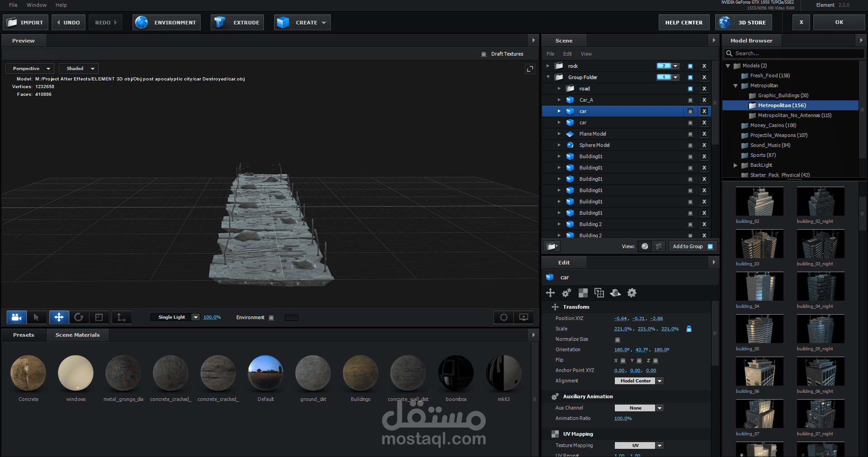Click the overlapping squares icon in Edit
The image size is (868, 457).
599,293
